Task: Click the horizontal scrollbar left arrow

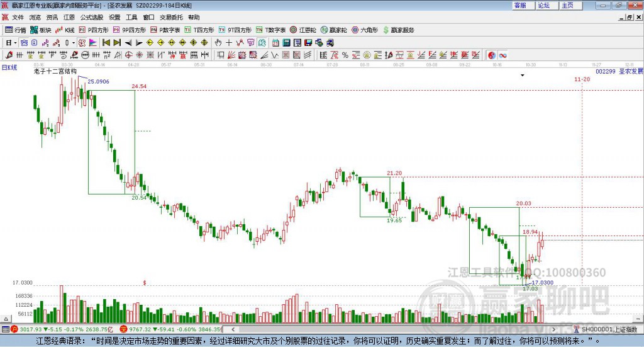Action: (233, 329)
